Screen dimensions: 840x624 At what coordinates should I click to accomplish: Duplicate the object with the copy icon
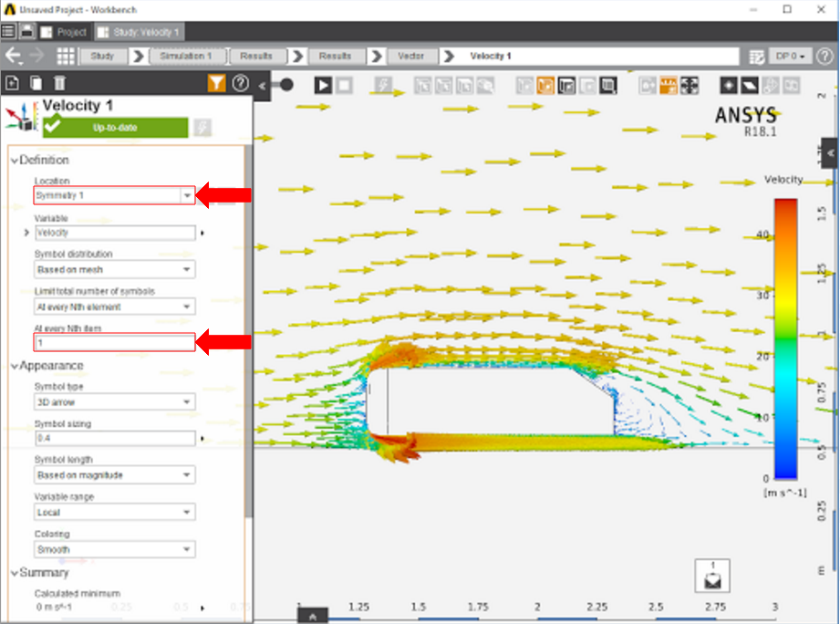36,83
